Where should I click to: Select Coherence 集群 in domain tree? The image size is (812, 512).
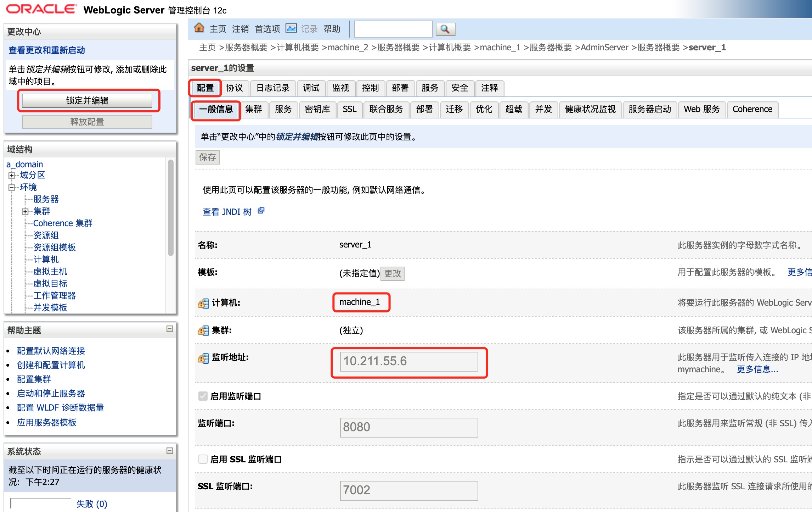63,223
